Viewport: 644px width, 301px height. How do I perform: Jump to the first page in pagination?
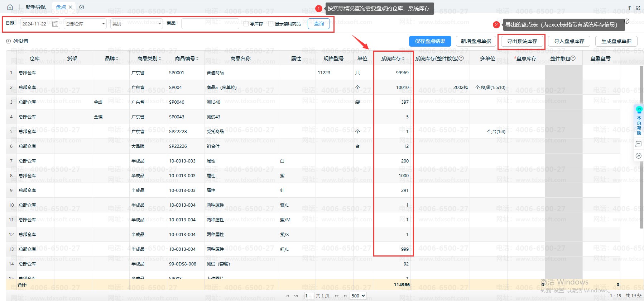point(287,296)
